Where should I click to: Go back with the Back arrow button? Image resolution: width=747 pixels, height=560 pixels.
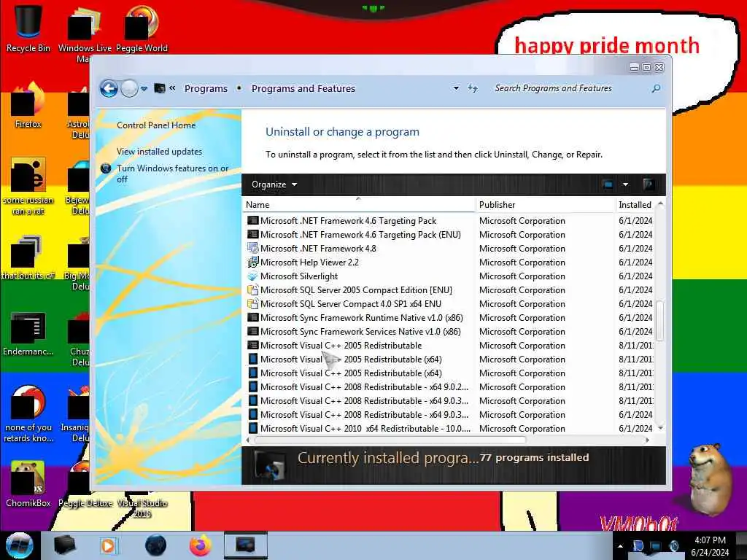click(x=109, y=88)
